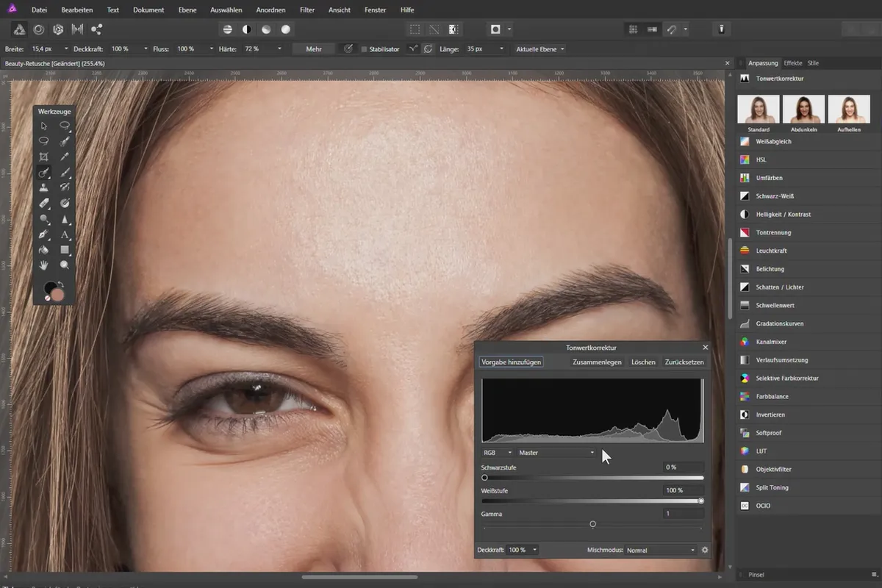The height and width of the screenshot is (588, 882).
Task: Toggle the window stabilizer mode button
Action: pos(428,49)
